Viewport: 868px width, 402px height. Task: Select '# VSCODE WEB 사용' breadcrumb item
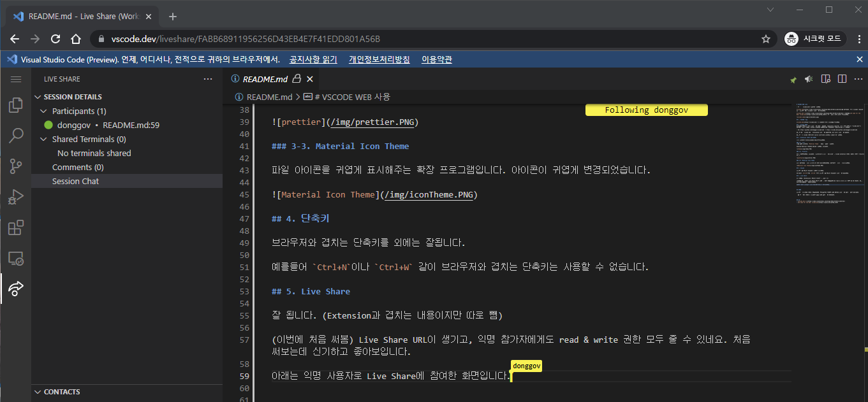tap(346, 97)
